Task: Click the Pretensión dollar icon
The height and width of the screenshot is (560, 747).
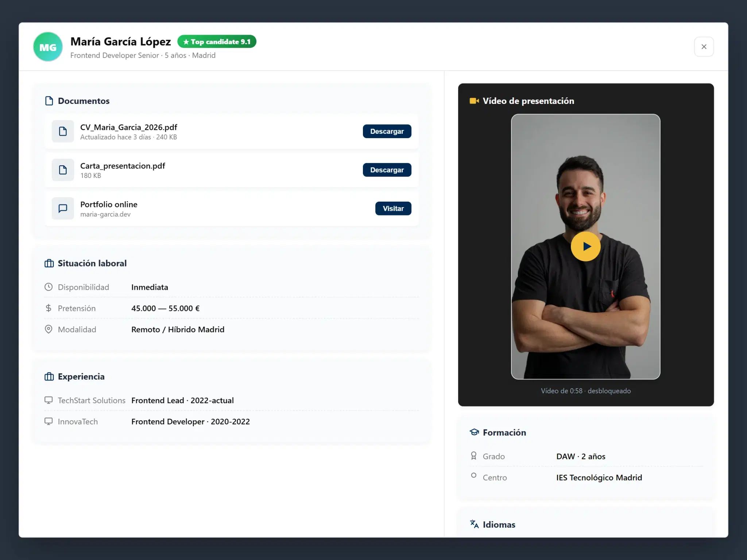Action: pyautogui.click(x=49, y=308)
